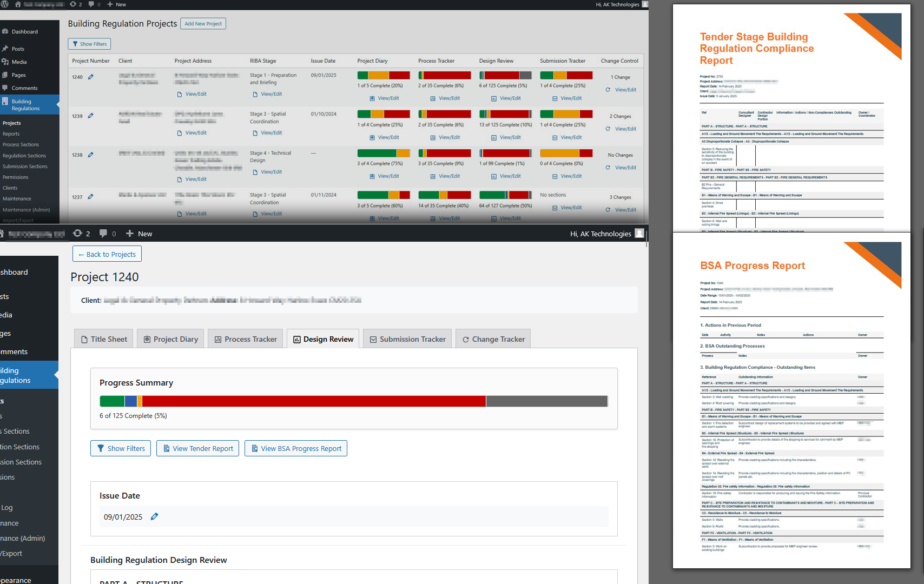The width and height of the screenshot is (924, 584).
Task: Click the Comments icon in the sidebar
Action: (5, 88)
